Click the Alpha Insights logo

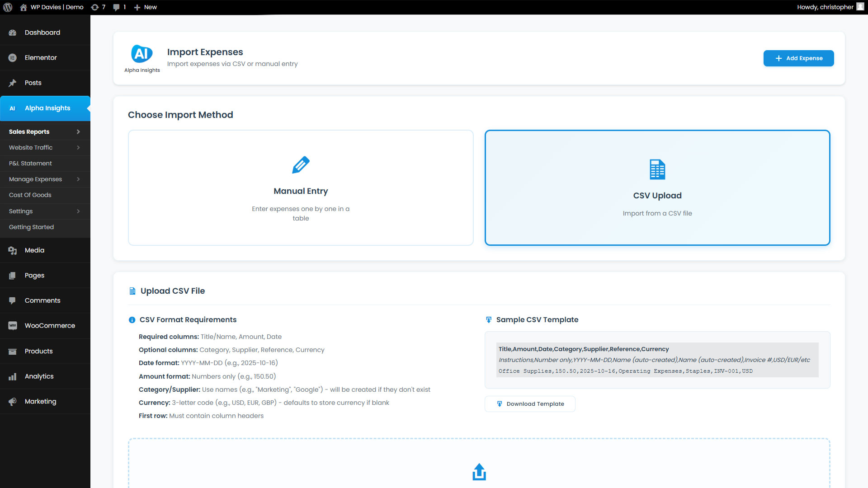pos(142,54)
